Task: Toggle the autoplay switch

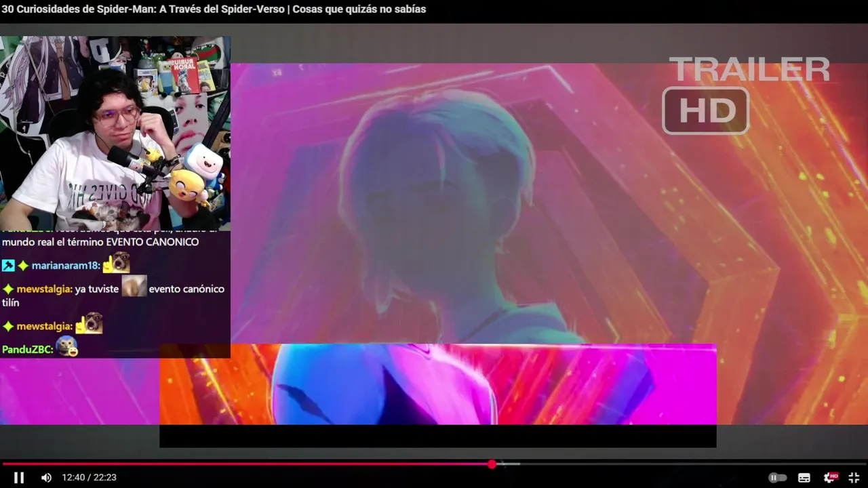Action: tap(777, 478)
